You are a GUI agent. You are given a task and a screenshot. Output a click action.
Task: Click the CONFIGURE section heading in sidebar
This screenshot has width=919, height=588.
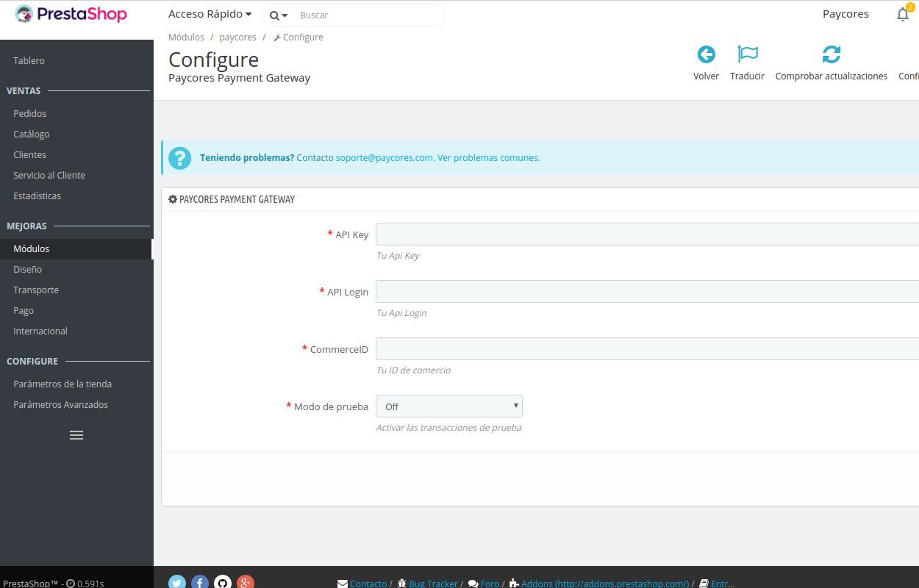pos(32,361)
